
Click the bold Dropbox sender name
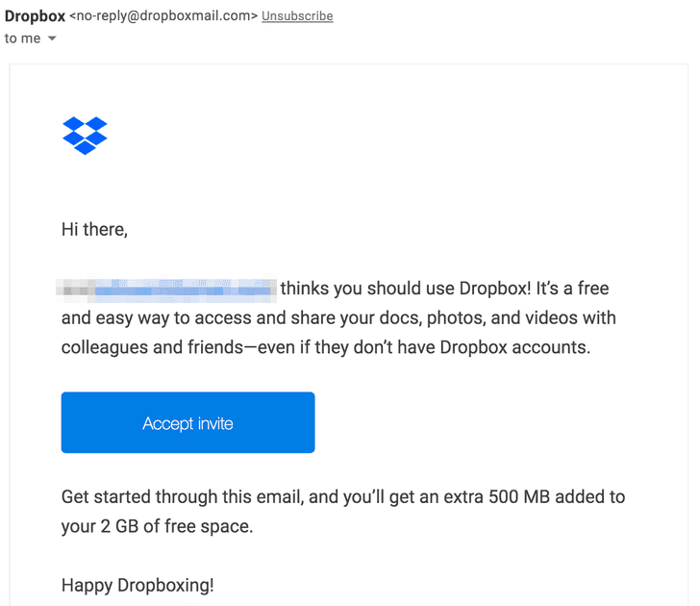click(35, 16)
